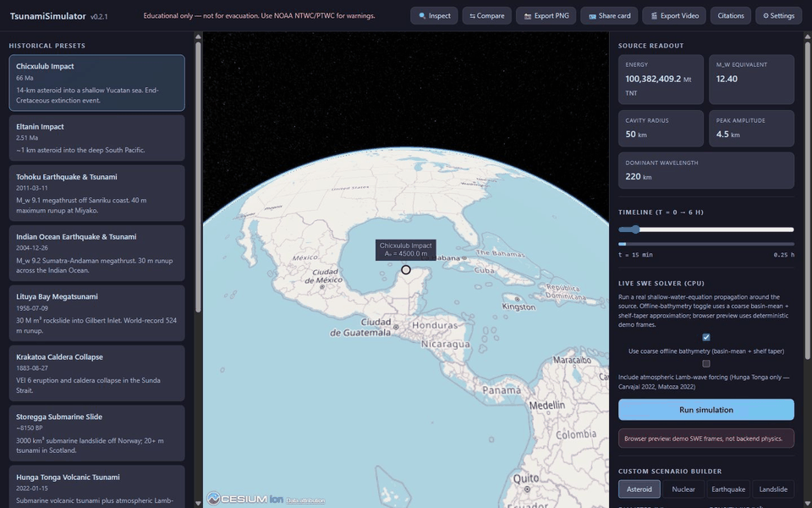The height and width of the screenshot is (508, 812).
Task: Click the Peak Amplitude value 4.5 km
Action: point(727,135)
